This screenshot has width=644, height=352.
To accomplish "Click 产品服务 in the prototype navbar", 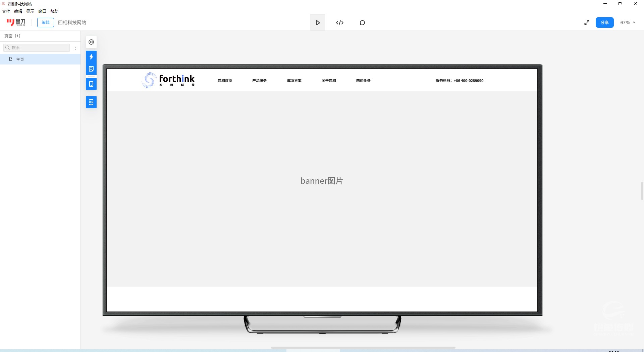I will point(259,81).
